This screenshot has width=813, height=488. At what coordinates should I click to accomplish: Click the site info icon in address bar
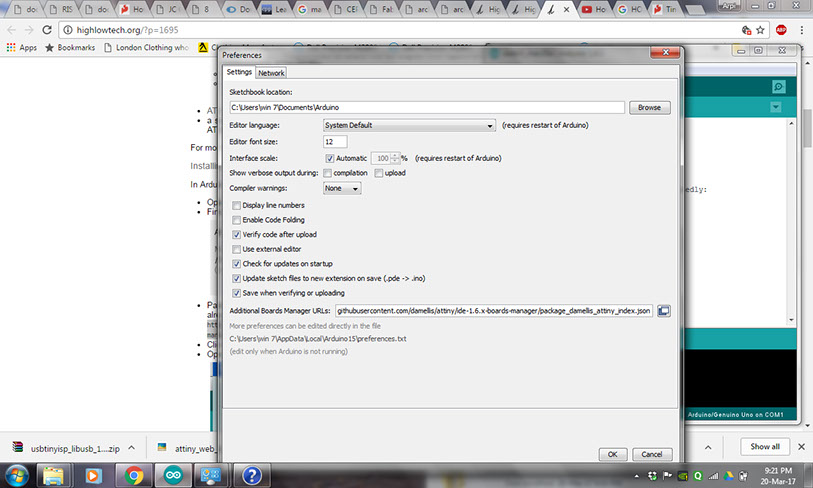[x=67, y=30]
